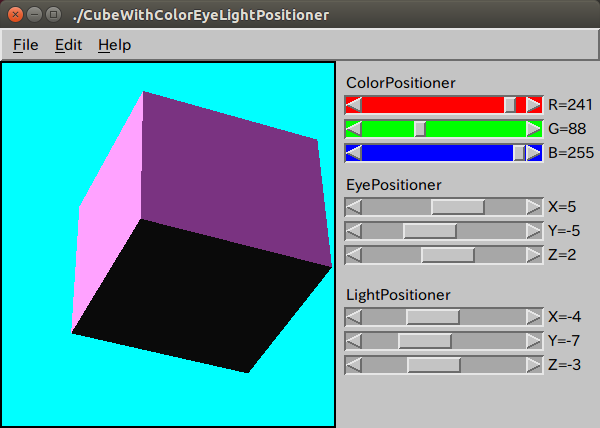600x428 pixels.
Task: Click the blue slider's right arrow
Action: coord(534,153)
